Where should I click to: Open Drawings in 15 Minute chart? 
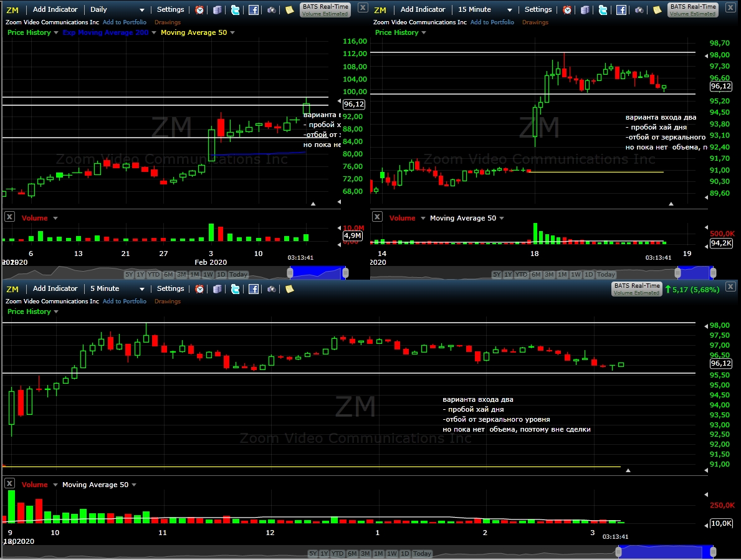pos(535,22)
